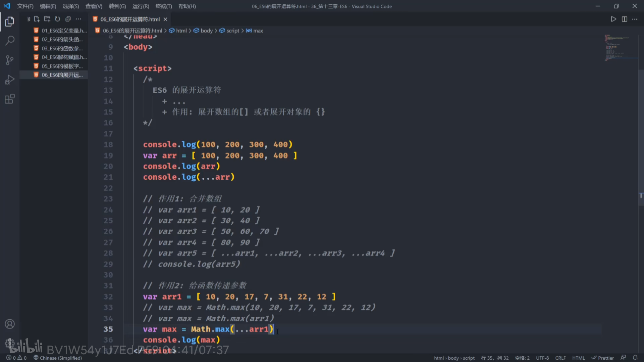This screenshot has height=362, width=644.
Task: Open the 终端(T) terminal menu
Action: pos(163,6)
